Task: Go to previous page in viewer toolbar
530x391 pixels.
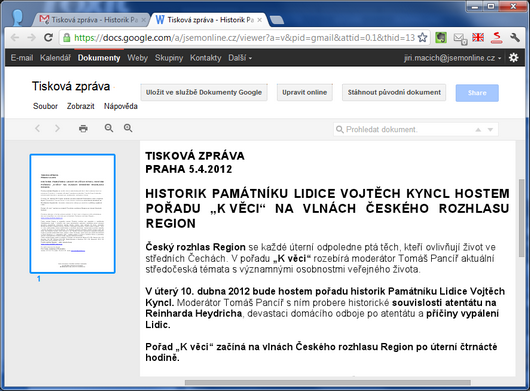Action: coord(38,128)
